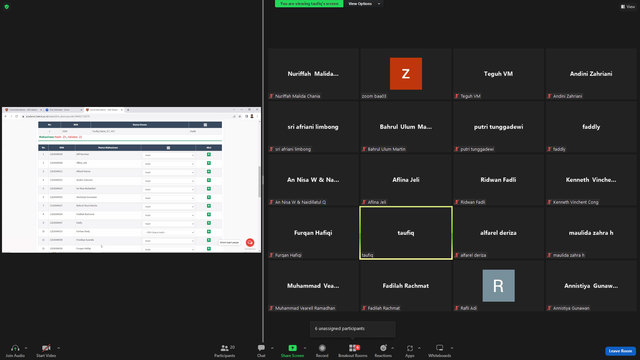Click the green security shield icon
The height and width of the screenshot is (360, 640).
pyautogui.click(x=7, y=7)
